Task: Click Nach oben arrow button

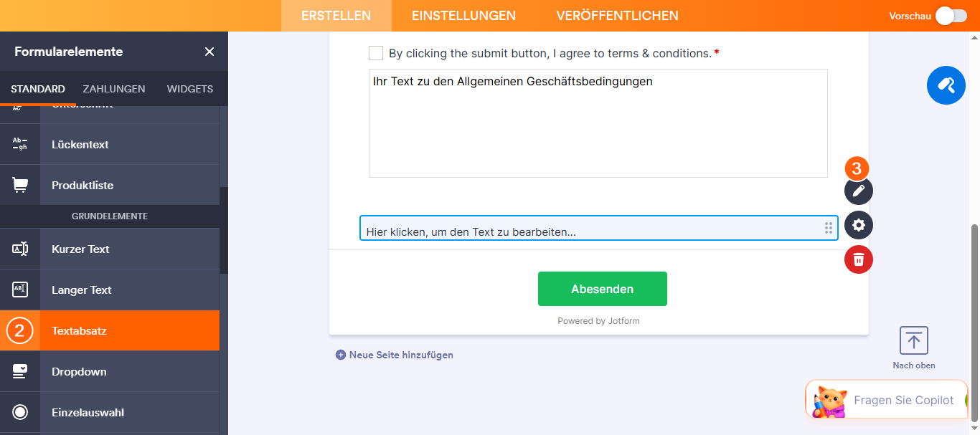Action: (x=913, y=348)
